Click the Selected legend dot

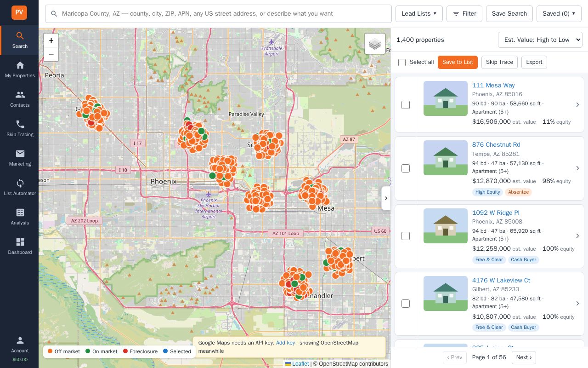pyautogui.click(x=165, y=351)
